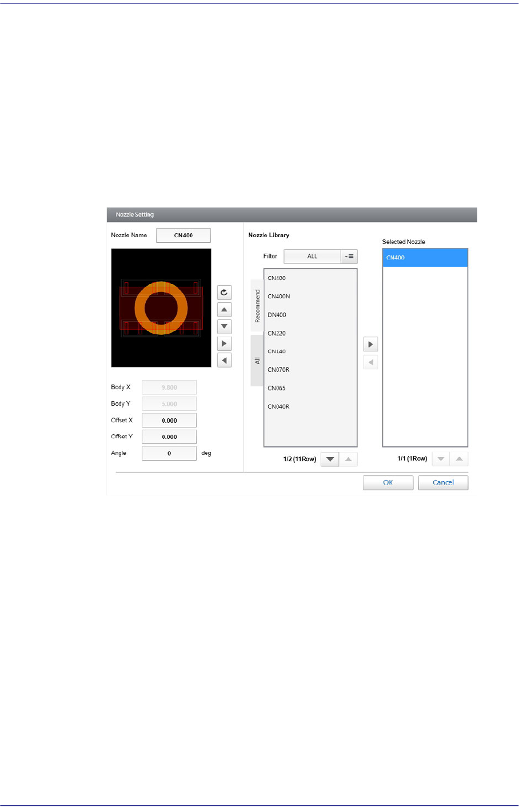Select CN070R in the Nozzle Library
The height and width of the screenshot is (812, 519).
(x=310, y=370)
